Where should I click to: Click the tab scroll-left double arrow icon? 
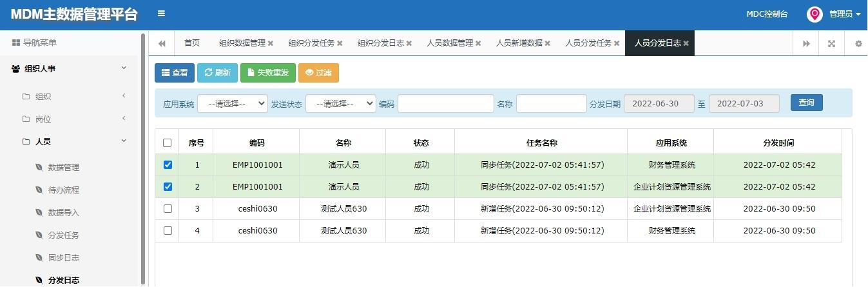pos(162,43)
